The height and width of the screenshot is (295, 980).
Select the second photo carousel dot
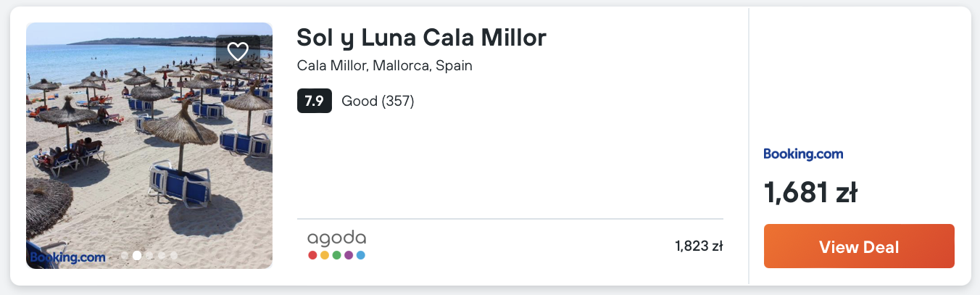137,255
